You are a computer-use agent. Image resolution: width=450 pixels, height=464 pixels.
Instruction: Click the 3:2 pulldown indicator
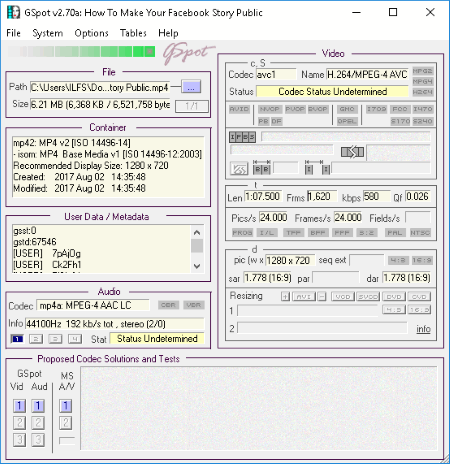(367, 232)
